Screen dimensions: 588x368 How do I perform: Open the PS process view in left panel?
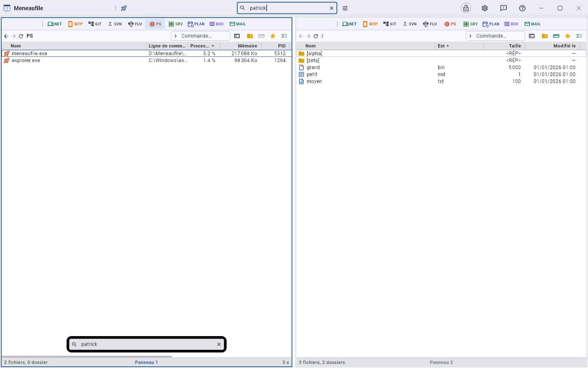tap(155, 24)
